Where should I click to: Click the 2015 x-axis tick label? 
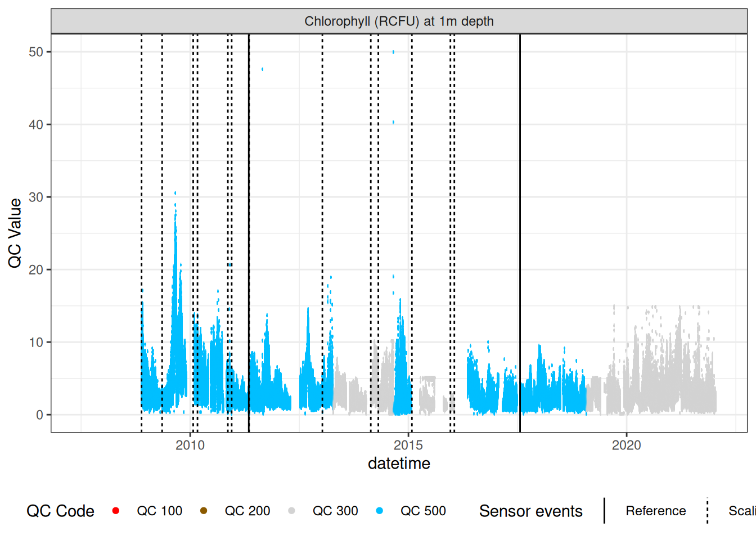tap(408, 445)
